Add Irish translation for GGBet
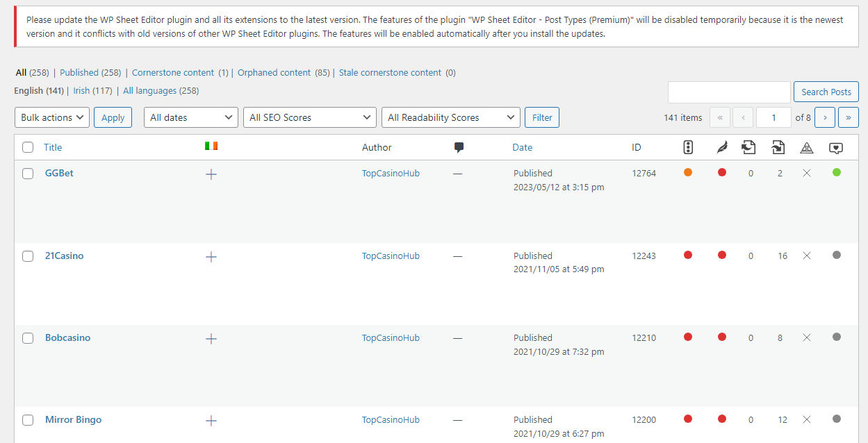868x443 pixels. click(x=211, y=174)
